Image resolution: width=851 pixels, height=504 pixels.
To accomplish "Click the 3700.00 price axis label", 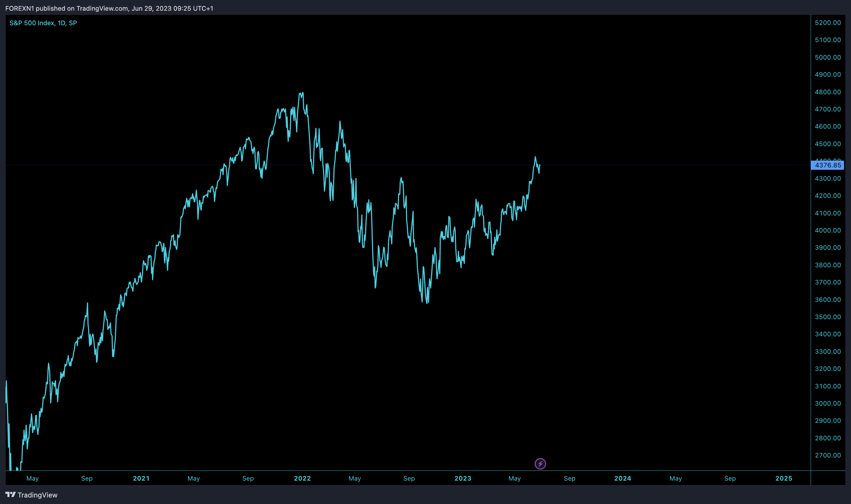I will 828,282.
